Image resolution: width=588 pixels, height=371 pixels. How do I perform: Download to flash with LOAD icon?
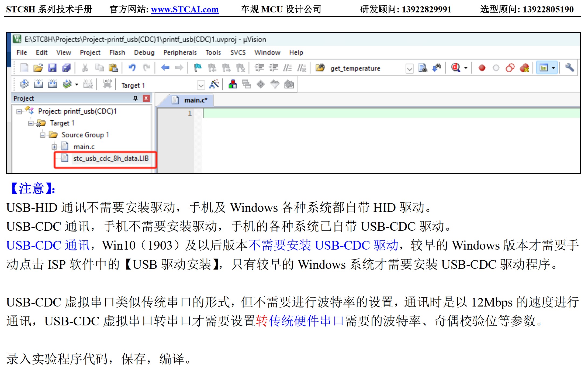coord(107,84)
